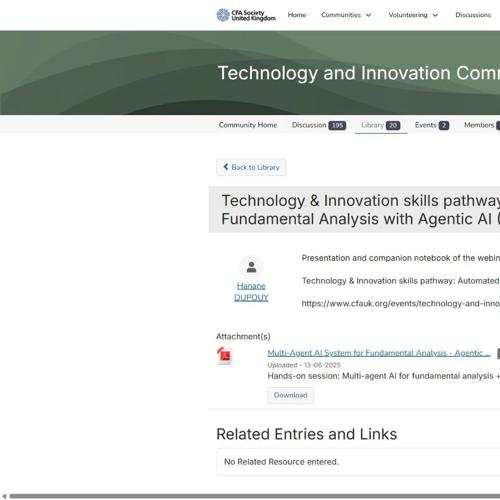This screenshot has width=500, height=500.
Task: Open Discussions in the top navigation
Action: (x=473, y=15)
